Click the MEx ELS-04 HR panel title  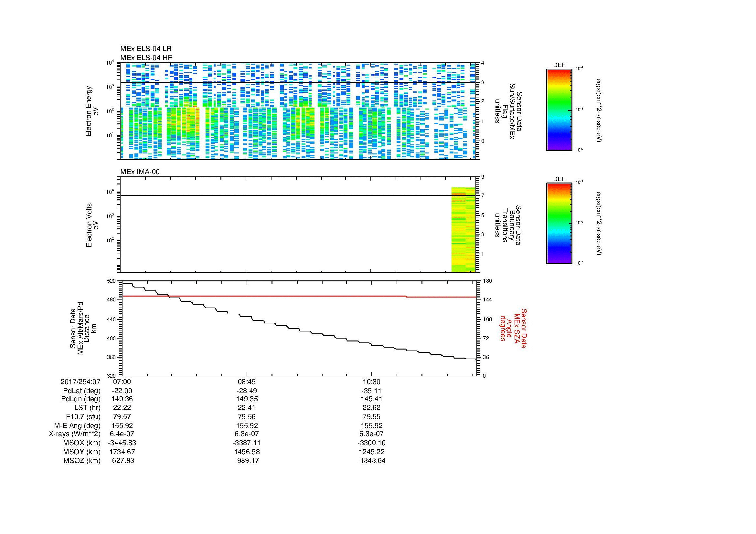146,58
